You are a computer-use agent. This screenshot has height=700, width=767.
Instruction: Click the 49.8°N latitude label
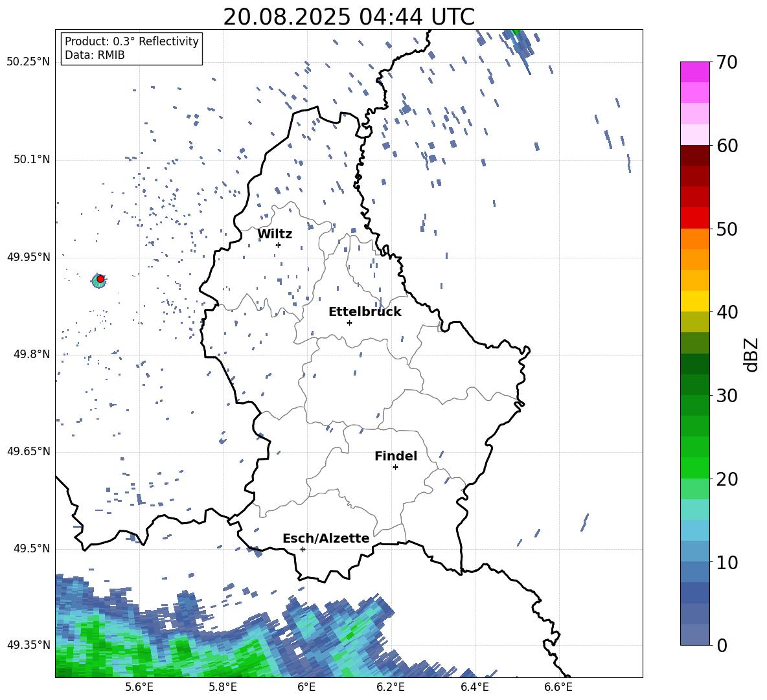[x=31, y=354]
